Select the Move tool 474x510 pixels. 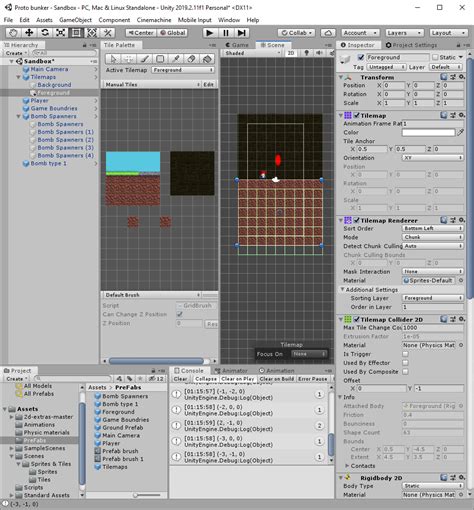point(29,33)
